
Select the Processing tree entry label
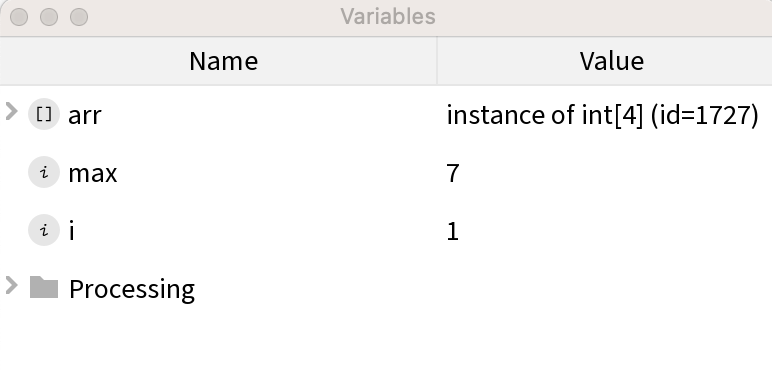pos(132,289)
